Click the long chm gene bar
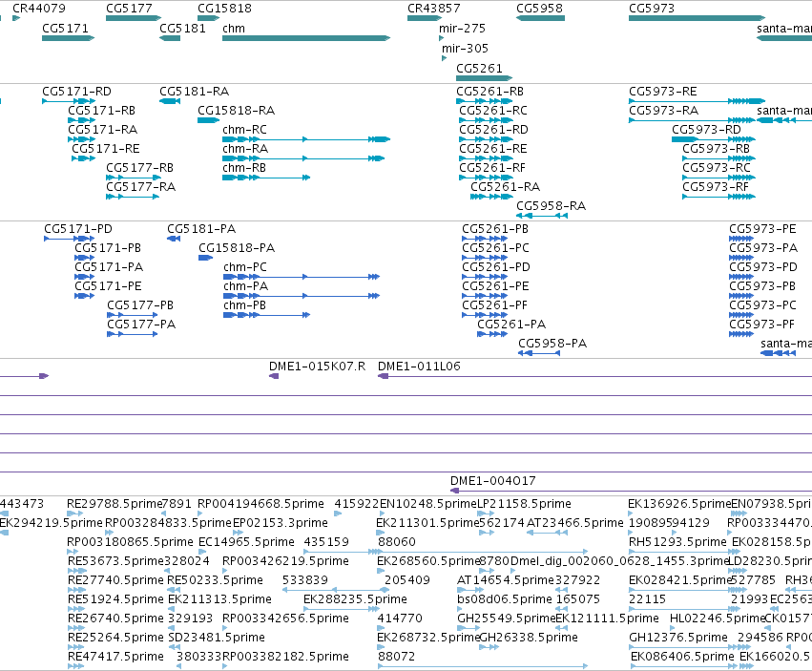This screenshot has height=671, width=812. pos(306,38)
